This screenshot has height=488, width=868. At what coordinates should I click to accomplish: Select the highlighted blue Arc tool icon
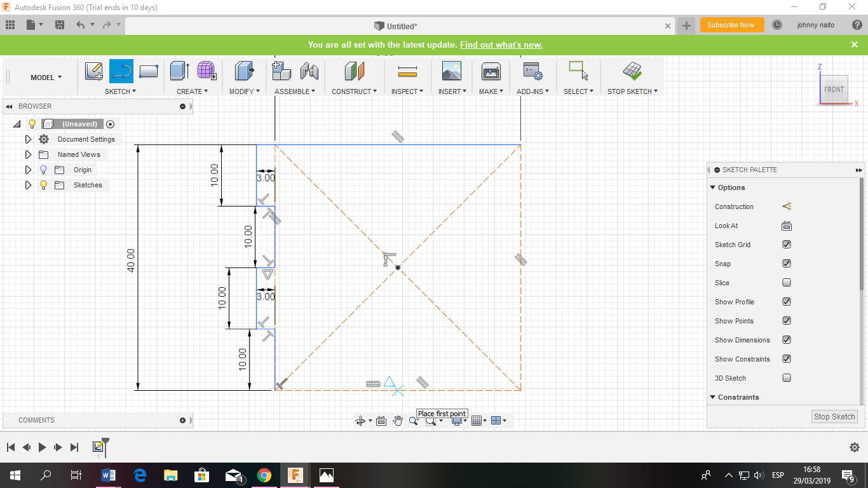point(121,71)
